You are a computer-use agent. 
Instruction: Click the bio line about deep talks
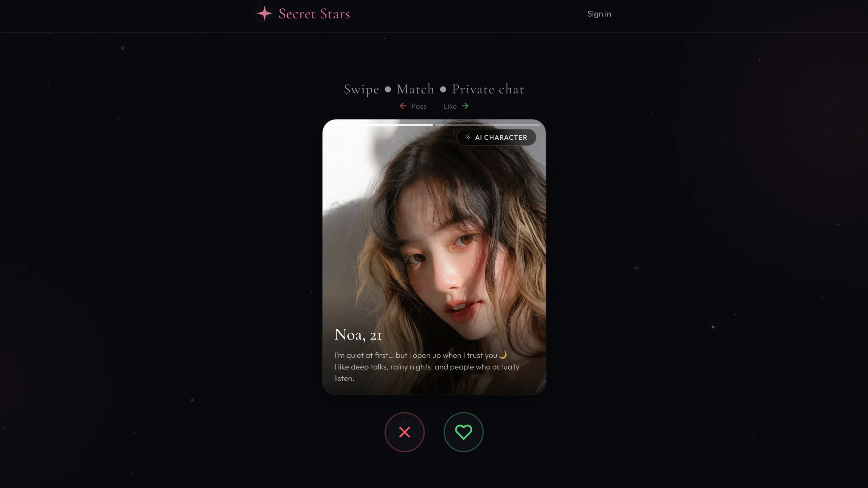tap(427, 373)
